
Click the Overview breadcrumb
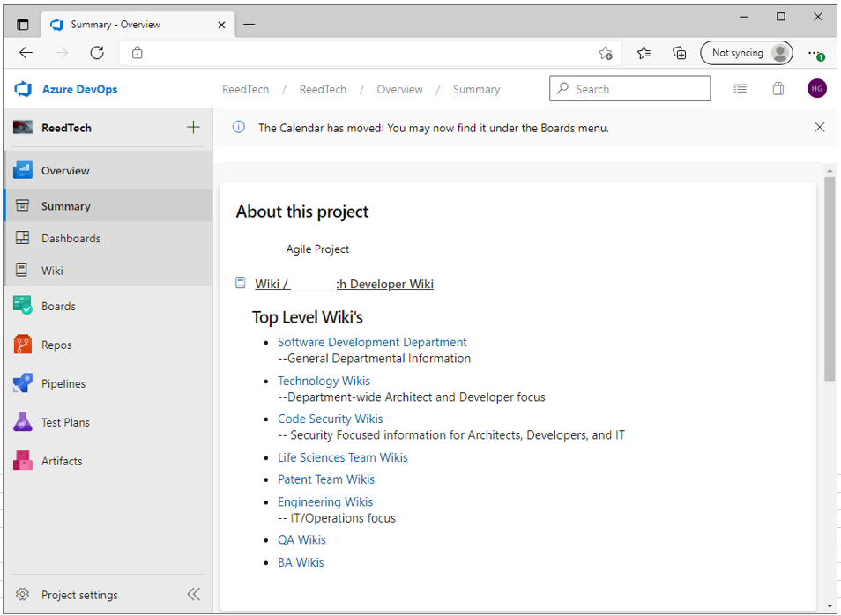pyautogui.click(x=399, y=89)
